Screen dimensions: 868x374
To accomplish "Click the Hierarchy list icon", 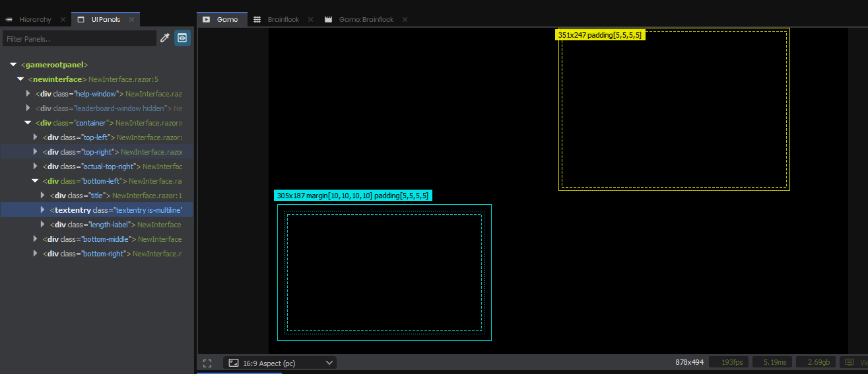I will 9,20.
